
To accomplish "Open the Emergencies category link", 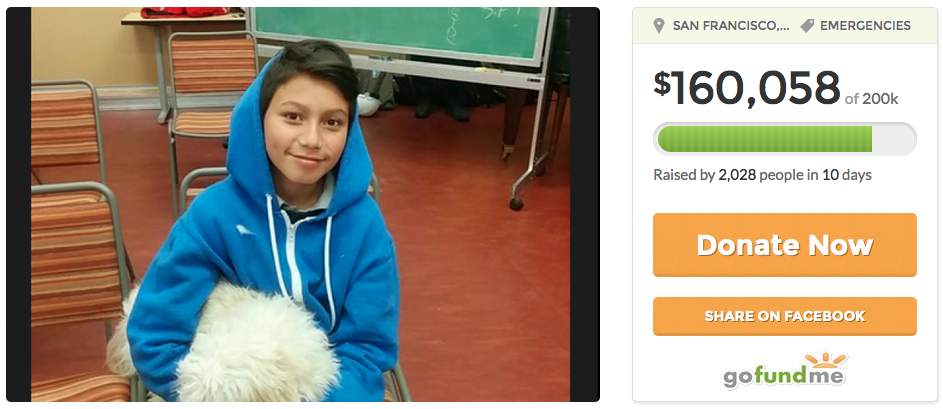I will tap(865, 25).
